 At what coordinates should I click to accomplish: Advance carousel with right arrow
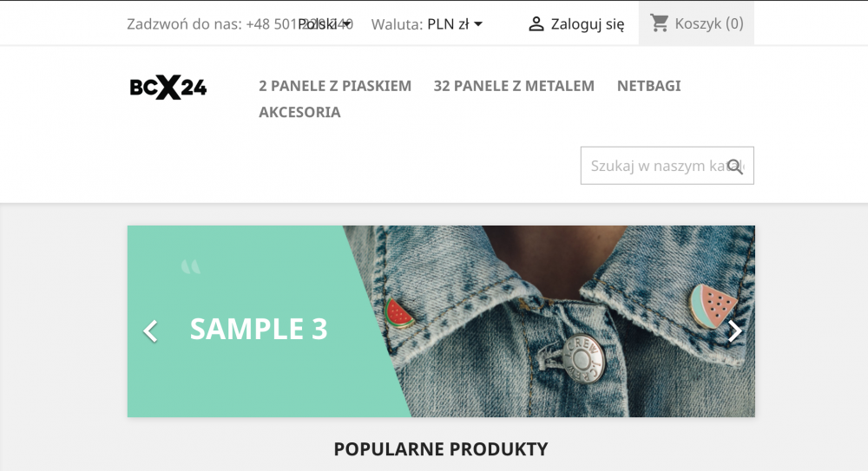tap(734, 331)
